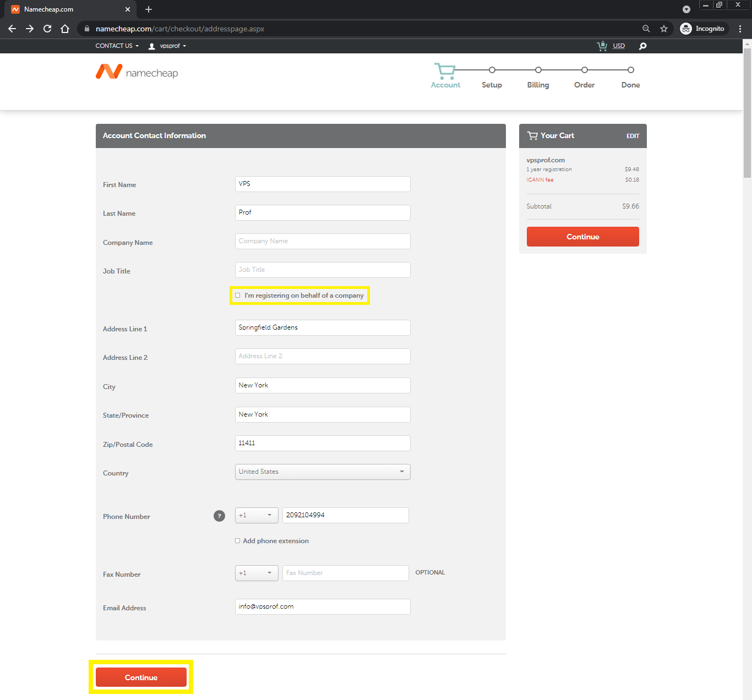
Task: Click Continue button in Your Cart panel
Action: point(583,237)
